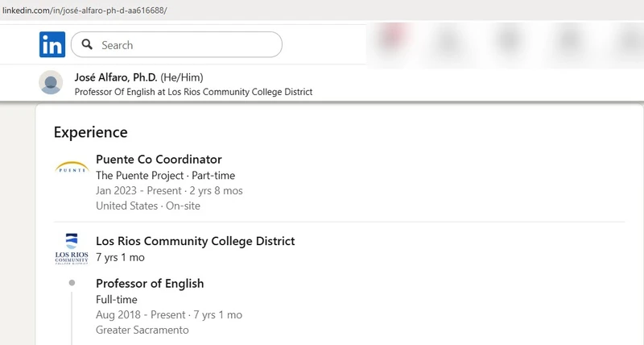The image size is (644, 345).
Task: Open the Puente Co Coordinator position
Action: 159,159
